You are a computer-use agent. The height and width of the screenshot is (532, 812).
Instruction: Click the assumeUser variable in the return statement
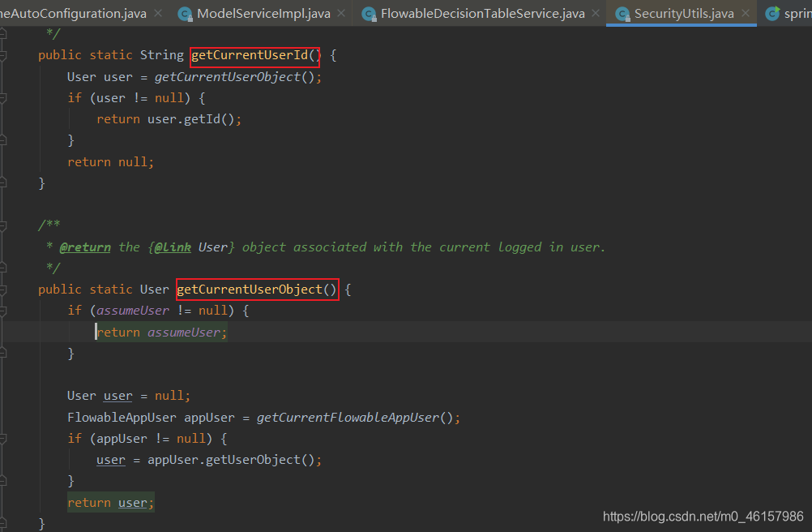tap(183, 332)
